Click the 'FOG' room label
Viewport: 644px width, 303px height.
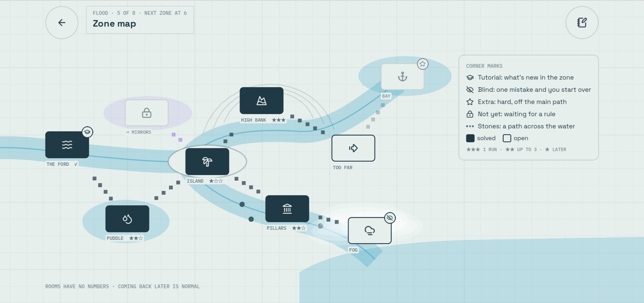[x=353, y=250]
